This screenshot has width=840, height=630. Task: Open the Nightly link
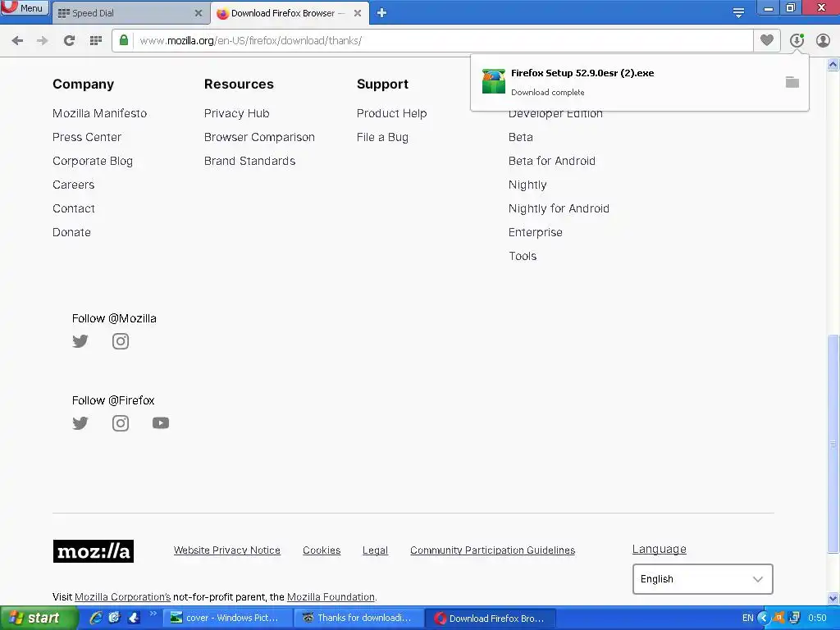tap(527, 185)
